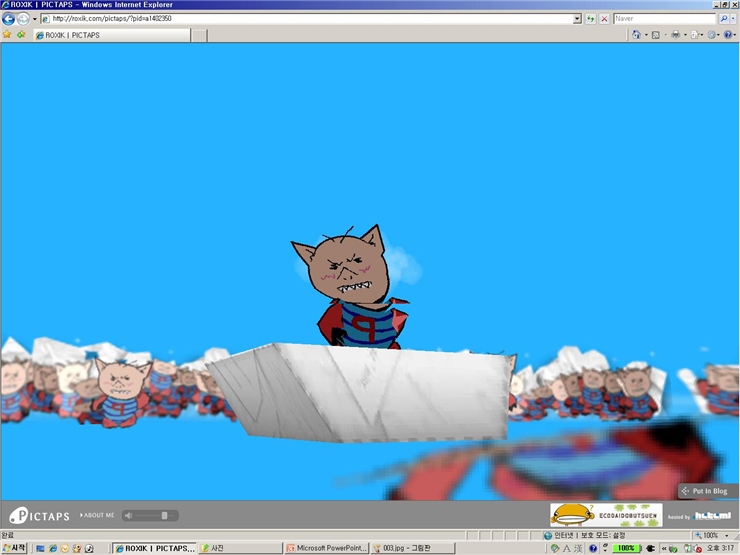The height and width of the screenshot is (555, 740).
Task: Click the taskbar clock 오후 3:17
Action: [720, 548]
